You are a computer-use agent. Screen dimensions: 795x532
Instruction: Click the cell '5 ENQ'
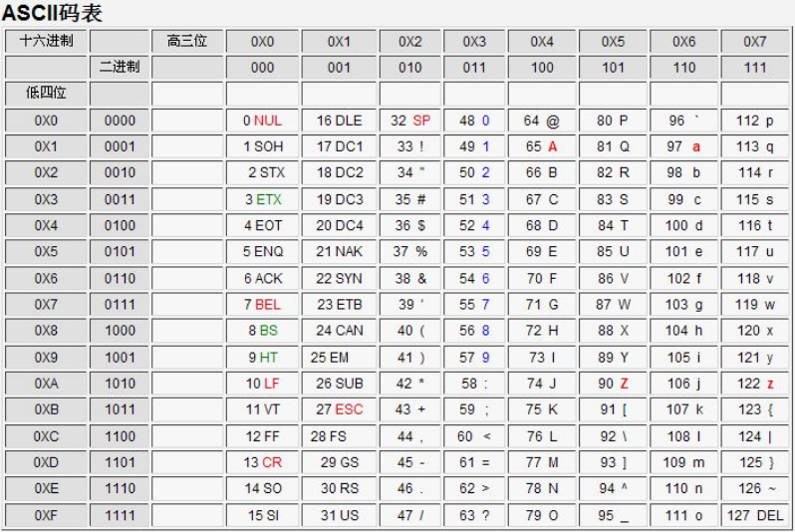[262, 251]
